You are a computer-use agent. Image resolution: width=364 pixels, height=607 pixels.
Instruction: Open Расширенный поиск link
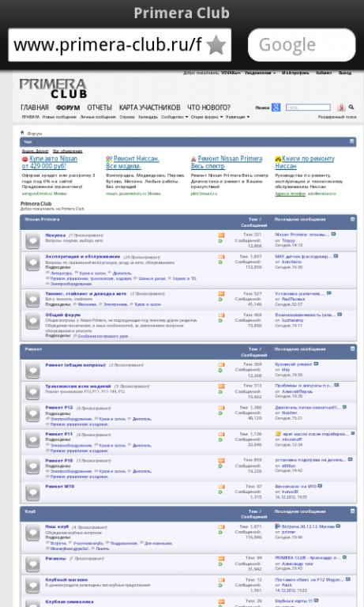[x=337, y=117]
